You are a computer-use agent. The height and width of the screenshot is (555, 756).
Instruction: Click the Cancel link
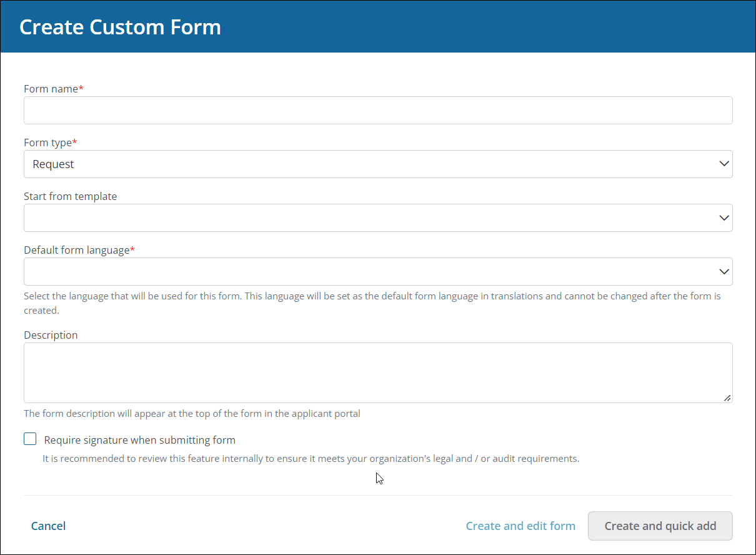(x=48, y=526)
